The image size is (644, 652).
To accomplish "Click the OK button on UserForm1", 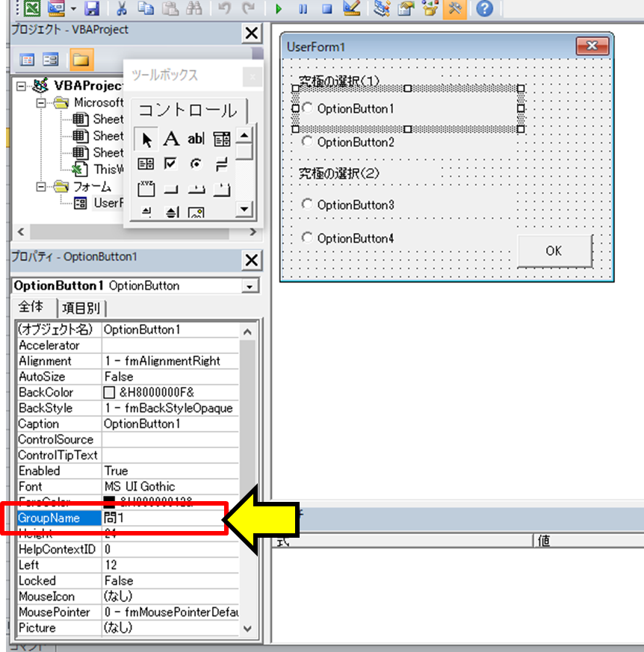I will (554, 251).
